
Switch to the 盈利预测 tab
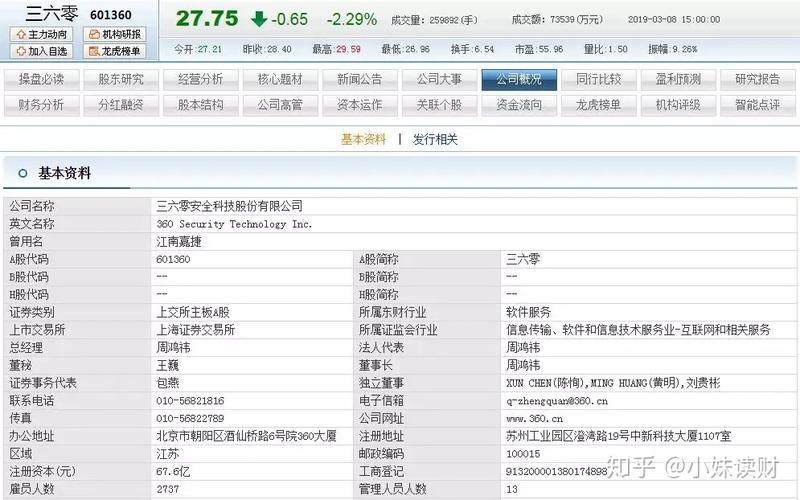pyautogui.click(x=678, y=80)
